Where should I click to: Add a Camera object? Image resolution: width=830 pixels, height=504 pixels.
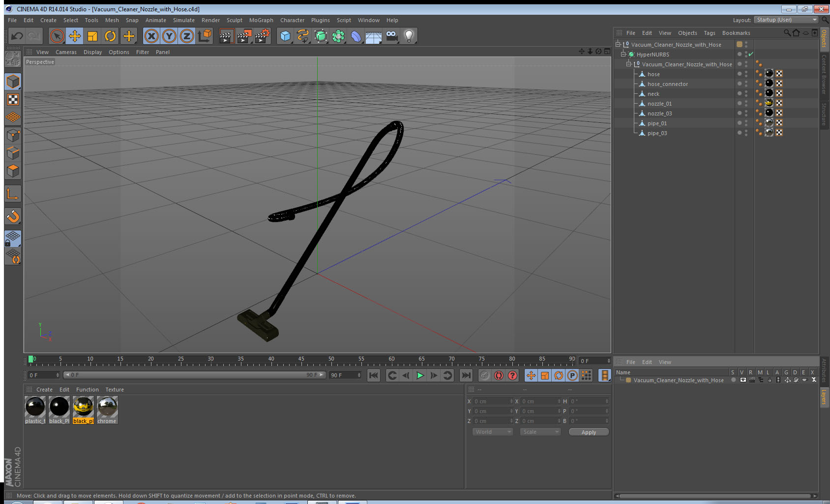pos(391,36)
